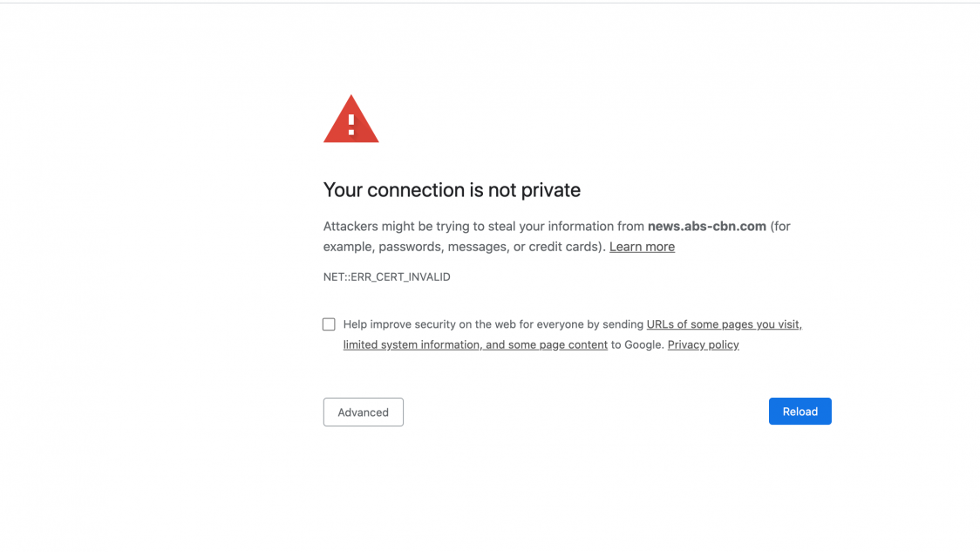The image size is (980, 552).
Task: Click the Advanced button
Action: (363, 412)
